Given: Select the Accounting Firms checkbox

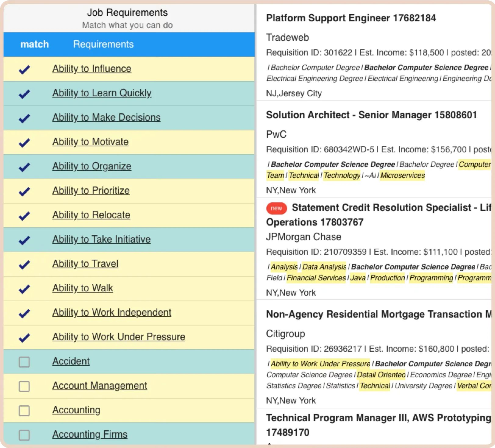Looking at the screenshot, I should click(24, 435).
